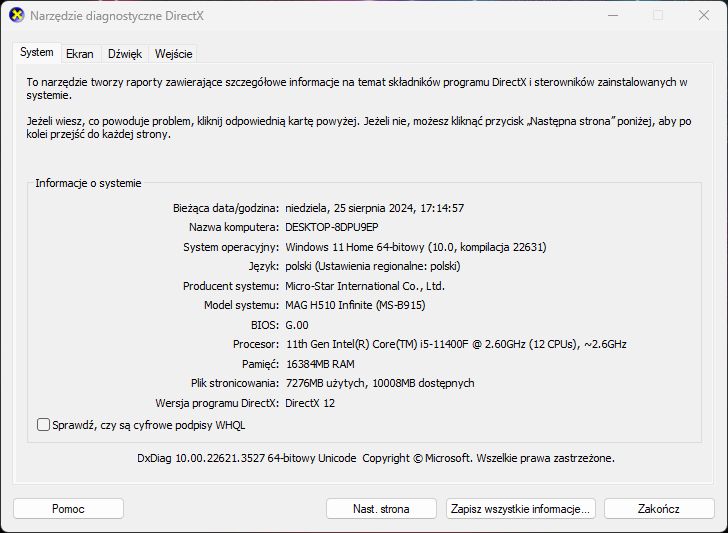Viewport: 728px width, 533px height.
Task: Click the Bieżąca data/godzina label
Action: [226, 208]
